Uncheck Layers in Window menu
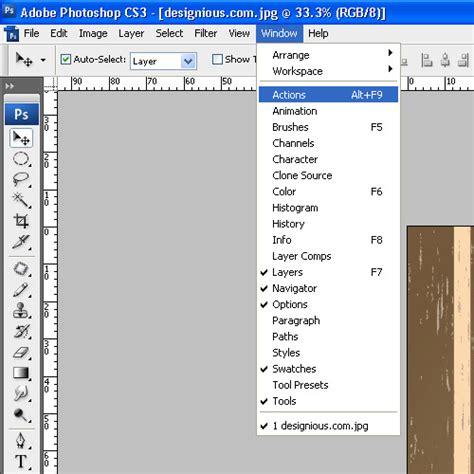The height and width of the screenshot is (474, 474). coord(328,272)
